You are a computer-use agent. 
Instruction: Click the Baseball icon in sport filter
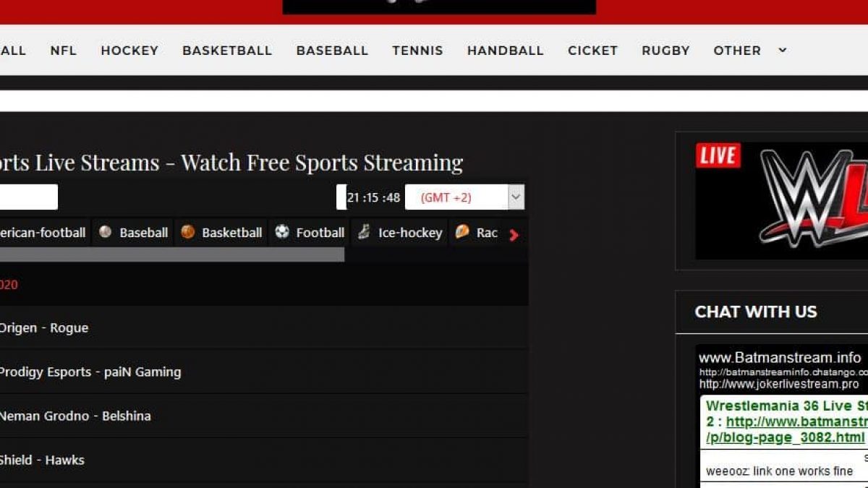point(106,232)
